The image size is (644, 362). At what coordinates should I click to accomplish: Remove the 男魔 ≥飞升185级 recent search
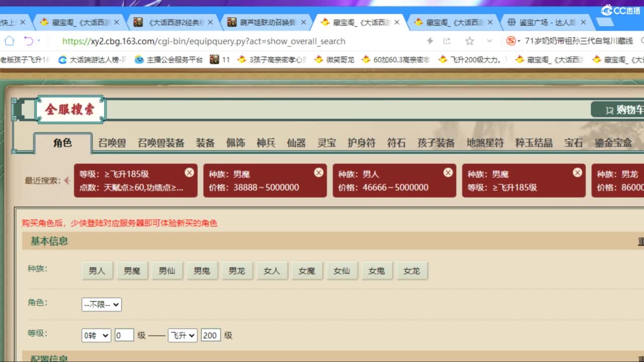point(577,172)
